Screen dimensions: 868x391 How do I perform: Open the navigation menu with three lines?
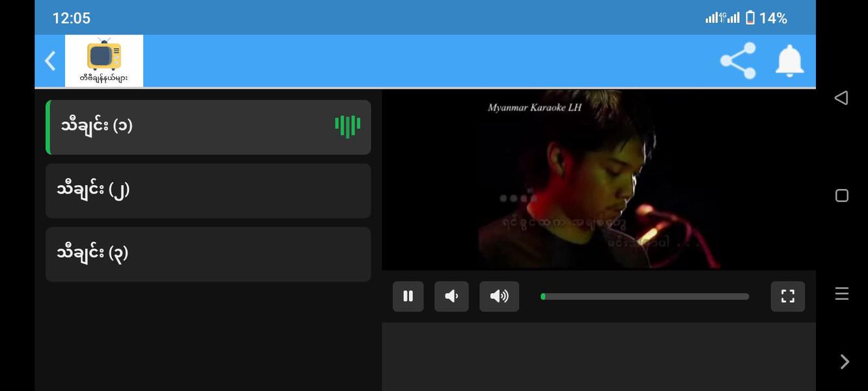[x=841, y=293]
